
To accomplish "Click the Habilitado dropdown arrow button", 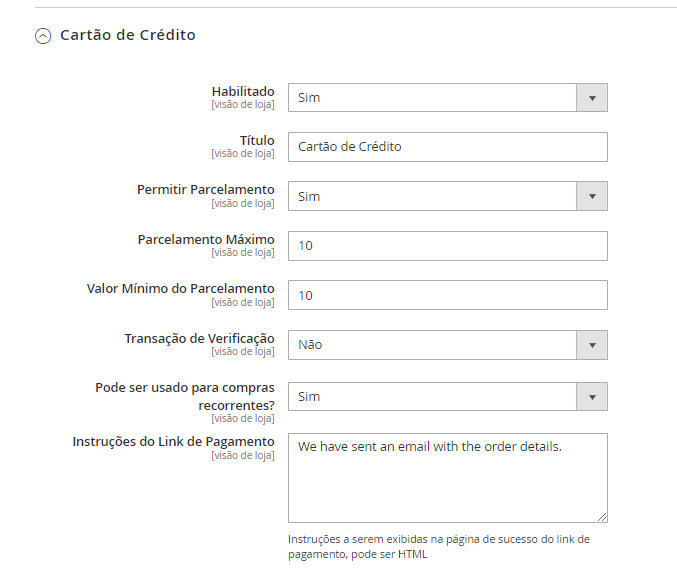I will tap(592, 98).
